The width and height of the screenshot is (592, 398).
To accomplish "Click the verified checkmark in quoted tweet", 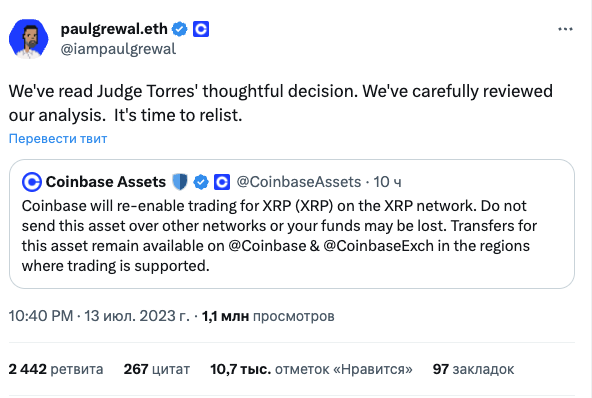I will tap(201, 182).
